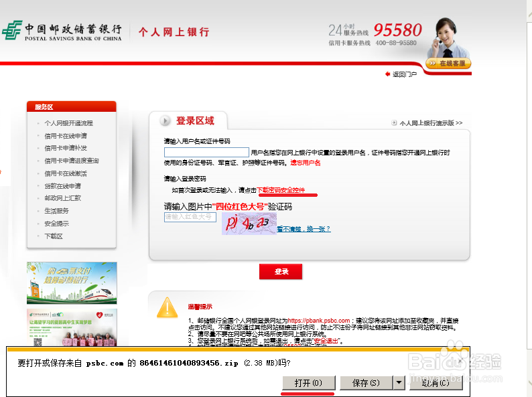
Task: Open the student charity banner image
Action: (x=72, y=327)
